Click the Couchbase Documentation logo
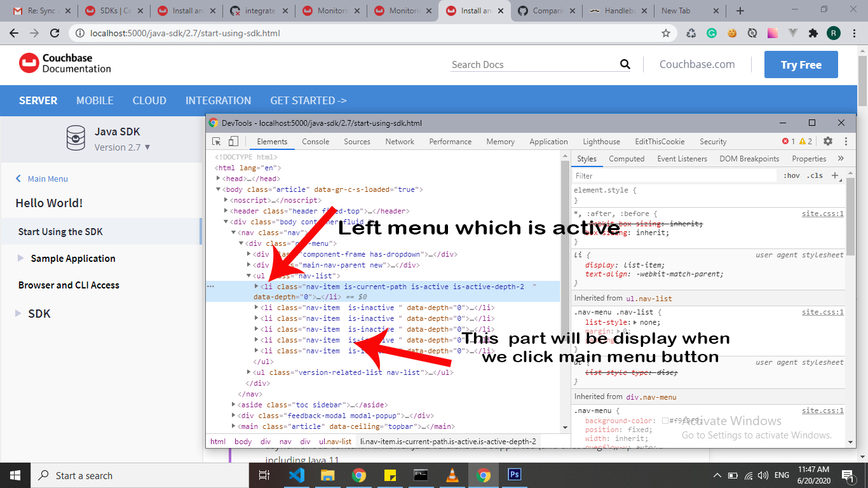The width and height of the screenshot is (868, 488). 65,64
